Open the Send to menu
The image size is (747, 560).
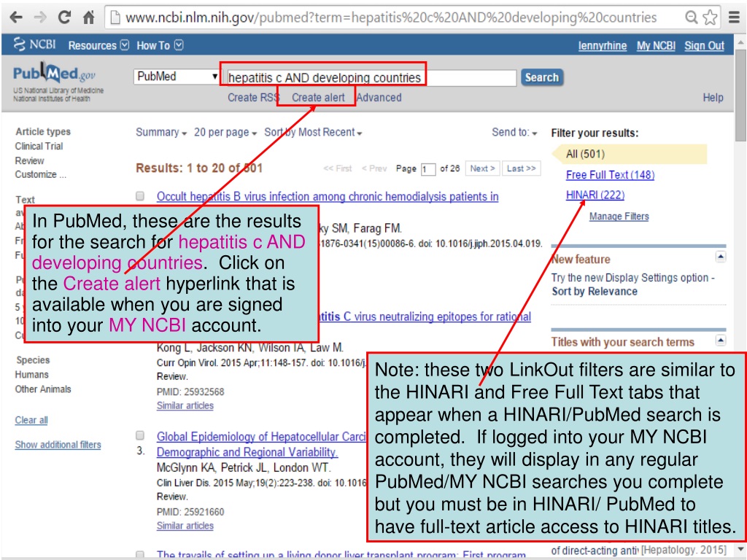pyautogui.click(x=514, y=133)
